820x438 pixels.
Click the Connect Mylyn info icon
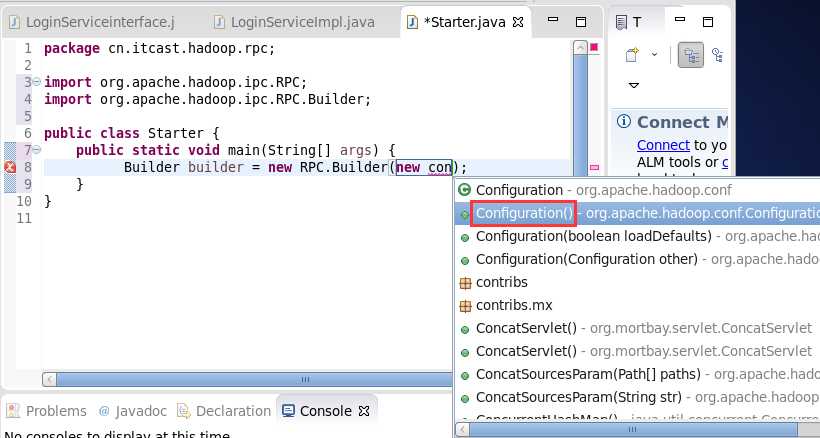(x=623, y=121)
